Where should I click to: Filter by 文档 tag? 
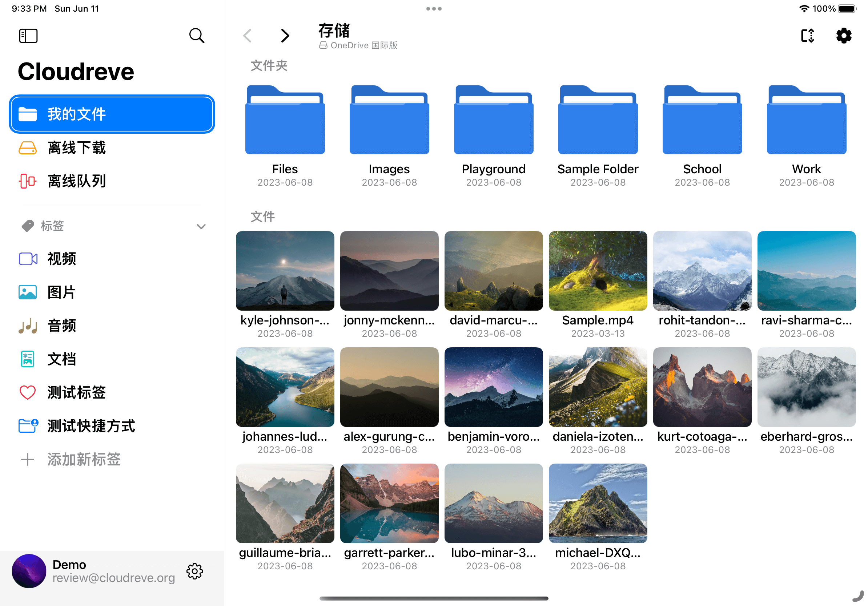pyautogui.click(x=112, y=359)
